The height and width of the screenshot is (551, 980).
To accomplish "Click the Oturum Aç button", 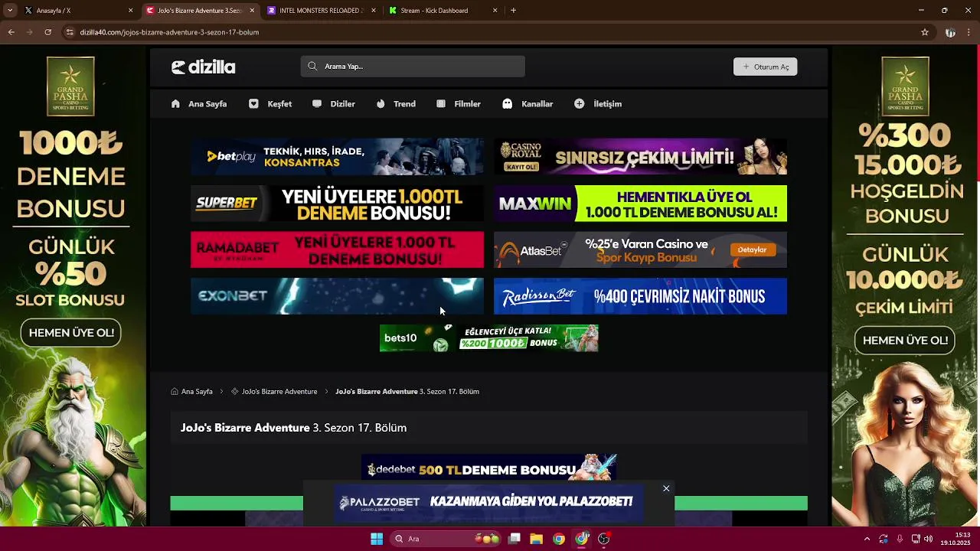I will coord(766,67).
